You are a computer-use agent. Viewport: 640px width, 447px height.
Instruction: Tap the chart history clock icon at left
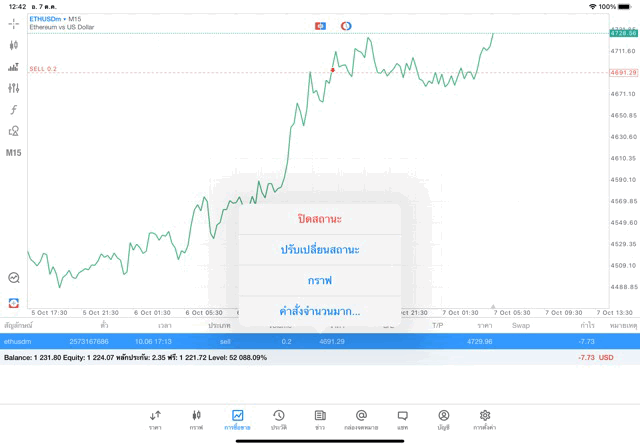coord(14,278)
